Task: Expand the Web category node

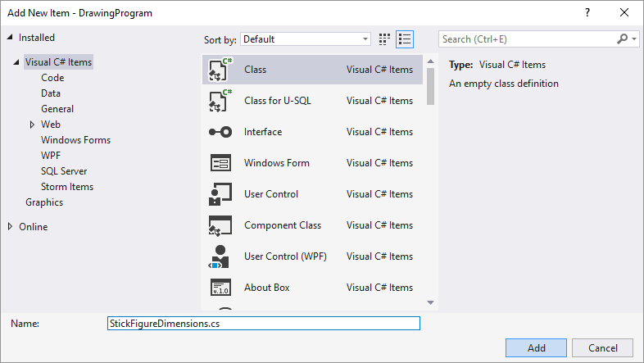Action: click(x=33, y=125)
